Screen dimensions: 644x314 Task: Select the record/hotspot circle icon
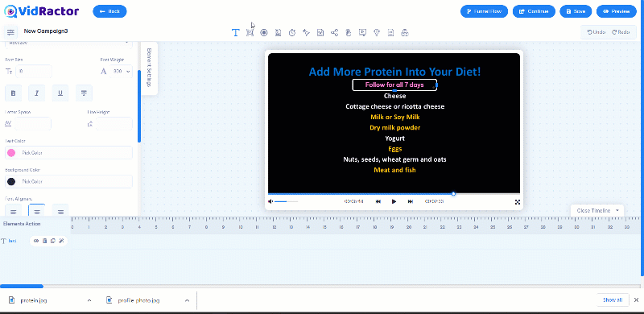[x=264, y=33]
